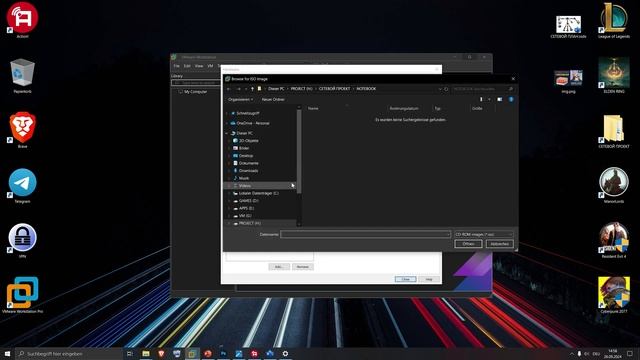Screen dimensions: 640x360
Task: Click the Öffnen button
Action: tap(468, 244)
